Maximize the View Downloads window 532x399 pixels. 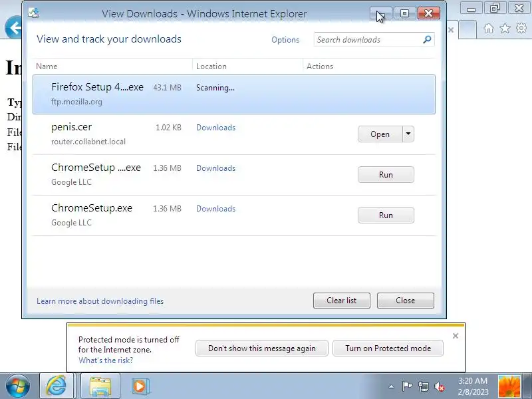pyautogui.click(x=404, y=13)
